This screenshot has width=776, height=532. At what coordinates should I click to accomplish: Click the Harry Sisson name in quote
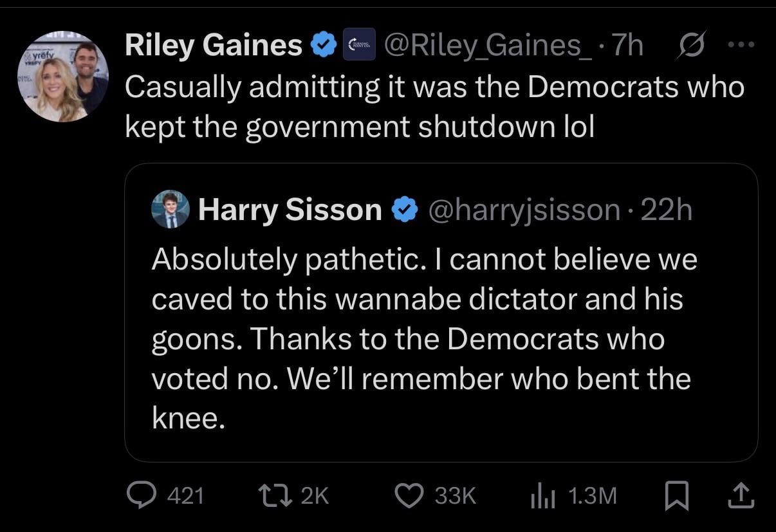[290, 210]
